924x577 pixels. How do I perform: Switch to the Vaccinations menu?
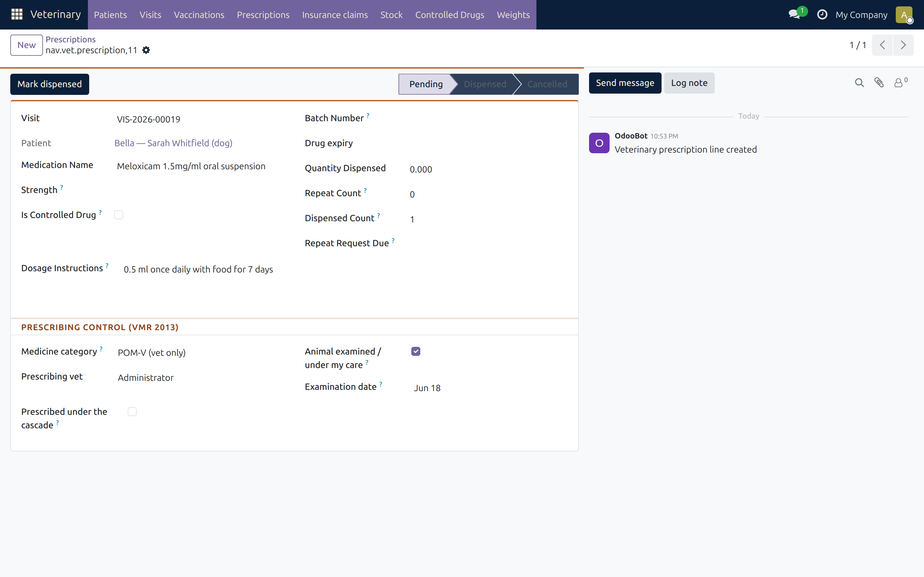click(199, 15)
